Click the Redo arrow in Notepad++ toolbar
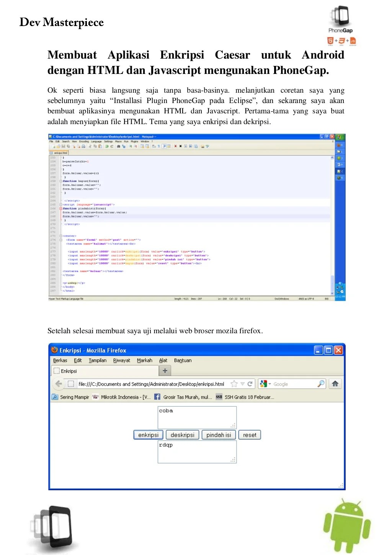Image resolution: width=392 pixels, height=555 pixels. [x=112, y=146]
